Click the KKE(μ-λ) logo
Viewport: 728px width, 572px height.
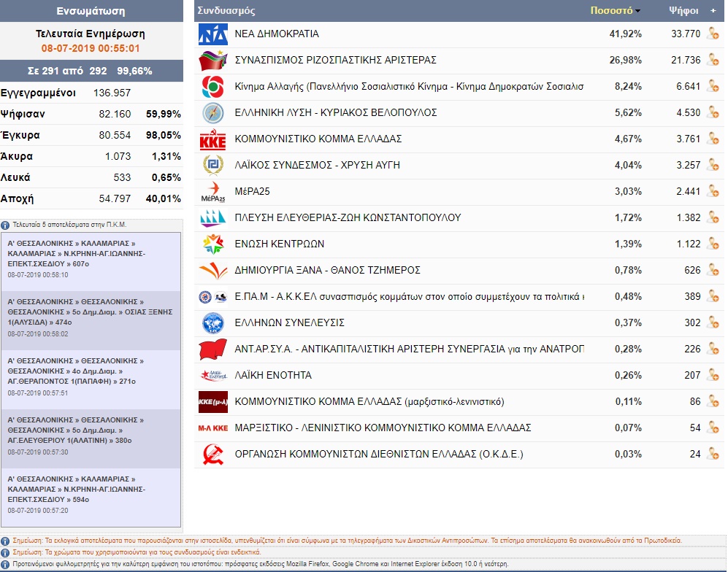click(213, 402)
